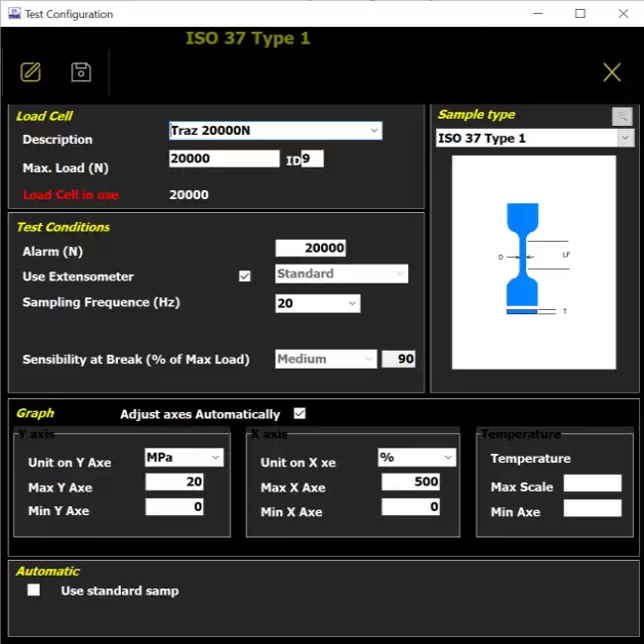The width and height of the screenshot is (644, 644).
Task: Maximize the Test Configuration window
Action: click(580, 14)
